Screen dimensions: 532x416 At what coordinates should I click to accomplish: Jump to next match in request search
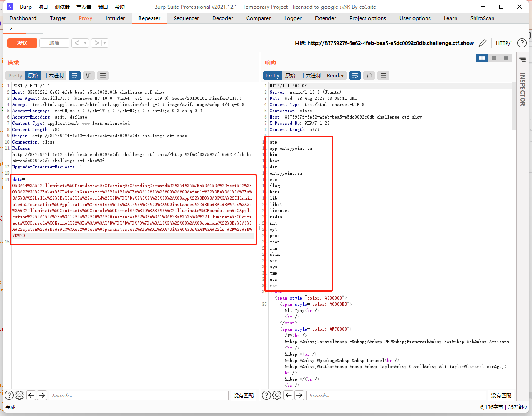coord(42,395)
